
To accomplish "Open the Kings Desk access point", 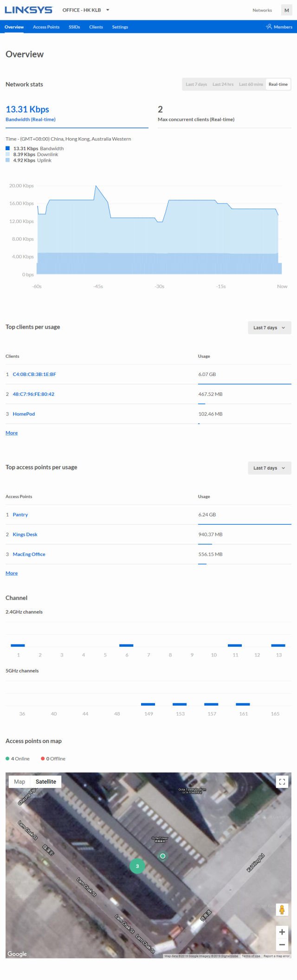I will (25, 535).
